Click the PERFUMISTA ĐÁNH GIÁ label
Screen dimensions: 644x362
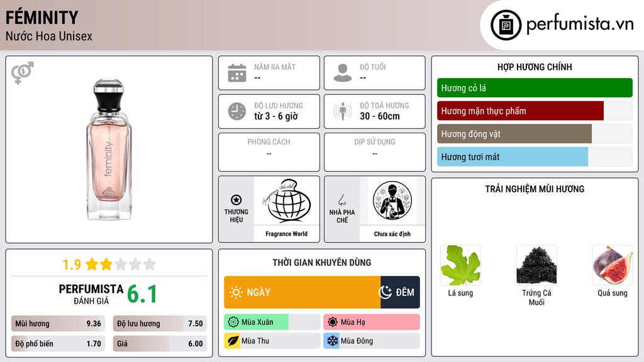pos(91,294)
